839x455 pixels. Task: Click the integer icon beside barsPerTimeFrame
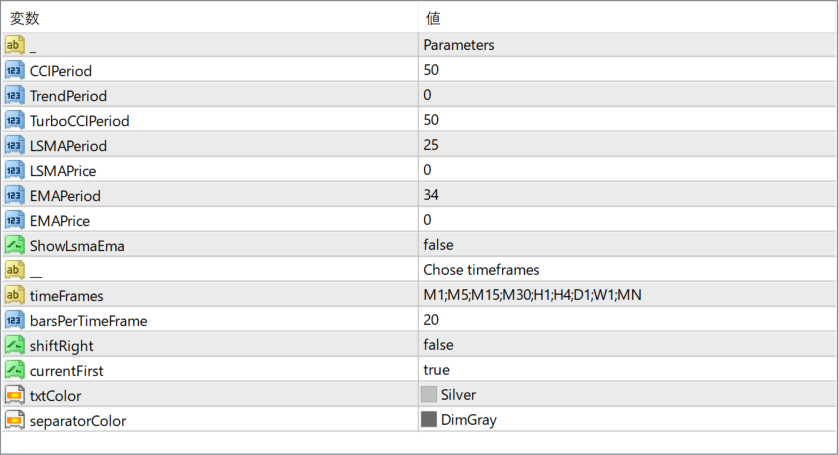(x=14, y=320)
